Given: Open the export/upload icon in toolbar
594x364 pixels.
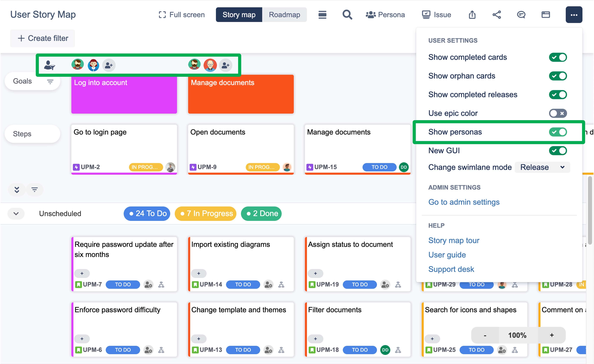Looking at the screenshot, I should (x=472, y=15).
